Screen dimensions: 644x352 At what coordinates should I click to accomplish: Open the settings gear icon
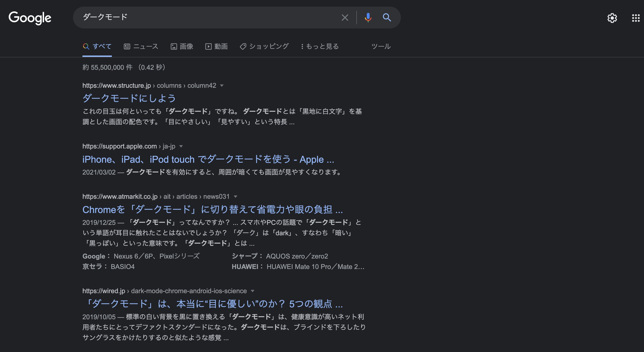point(612,18)
